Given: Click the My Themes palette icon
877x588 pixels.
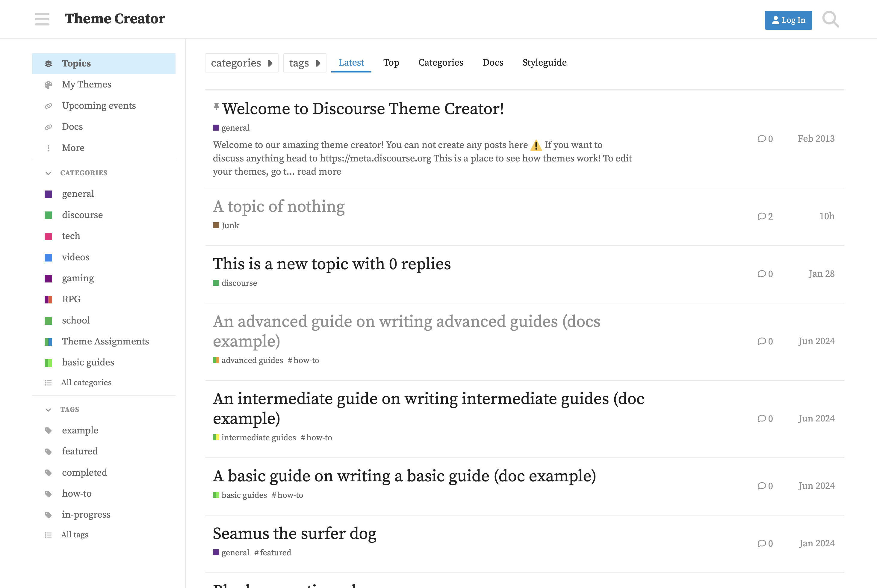Looking at the screenshot, I should (x=48, y=85).
